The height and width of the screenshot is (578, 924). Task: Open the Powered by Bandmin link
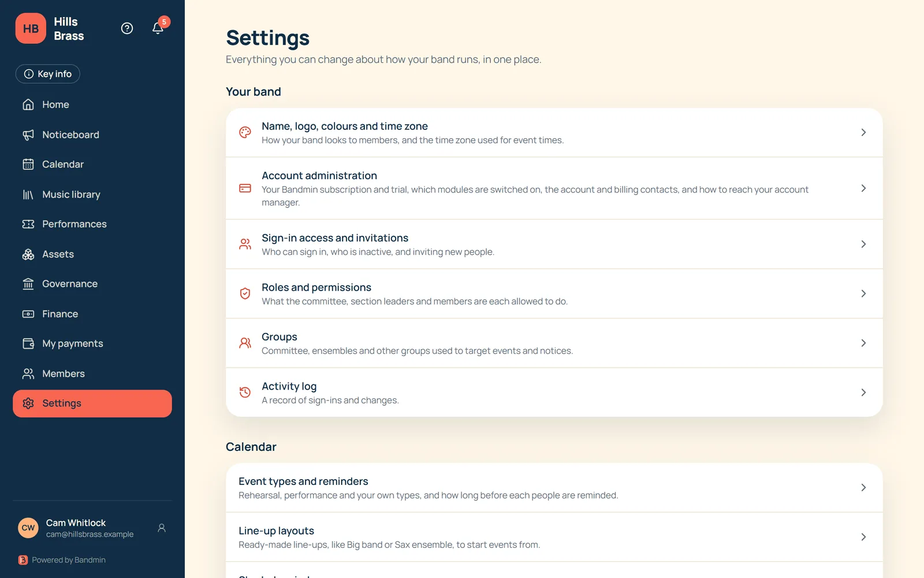pyautogui.click(x=62, y=560)
